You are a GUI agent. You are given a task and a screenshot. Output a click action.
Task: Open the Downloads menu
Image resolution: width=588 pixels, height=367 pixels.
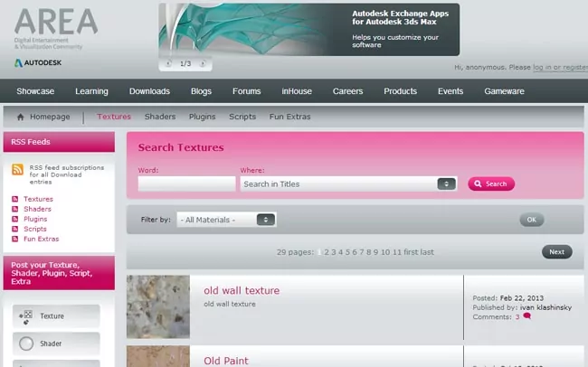[x=149, y=91]
